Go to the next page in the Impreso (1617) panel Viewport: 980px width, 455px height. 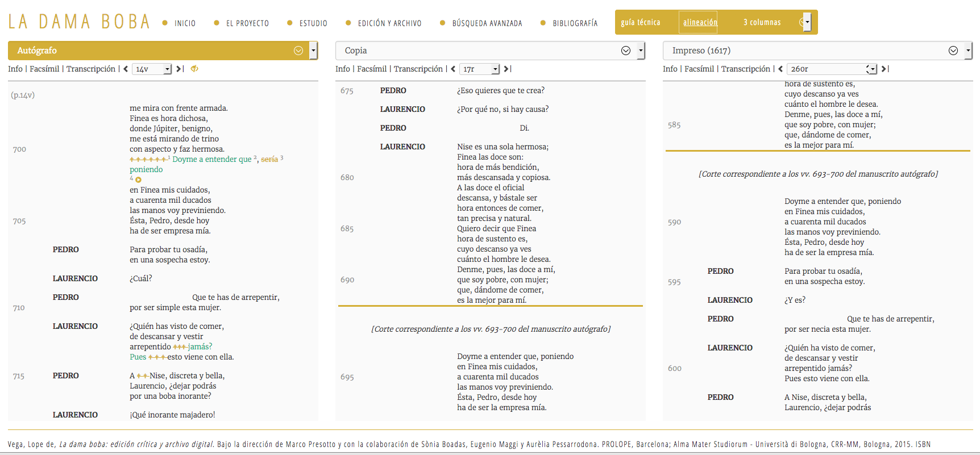(x=885, y=69)
